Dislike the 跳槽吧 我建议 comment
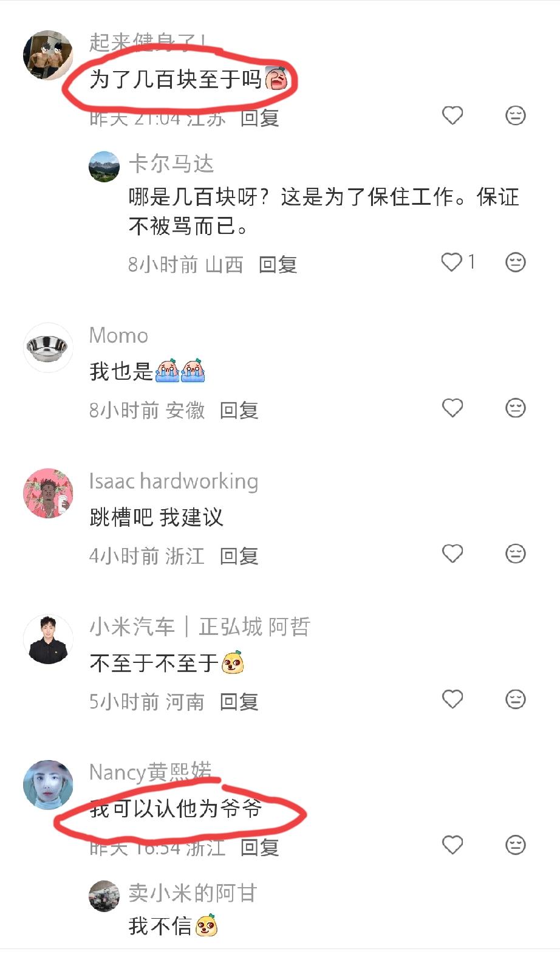The image size is (560, 957). 516,554
